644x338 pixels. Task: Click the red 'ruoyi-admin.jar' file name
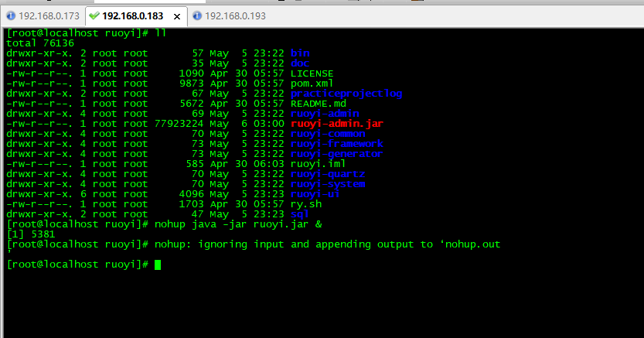[x=337, y=124]
